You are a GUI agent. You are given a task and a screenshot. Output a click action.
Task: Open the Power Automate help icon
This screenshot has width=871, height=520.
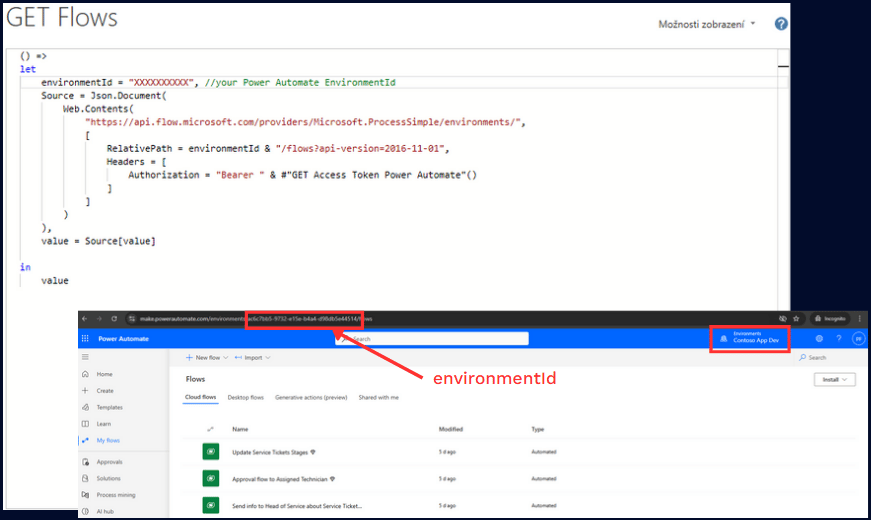point(839,338)
